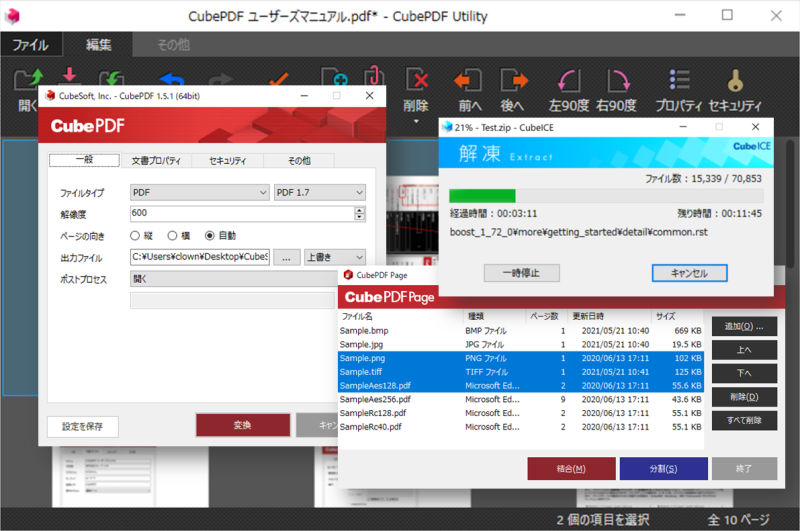
Task: Click the CubePDF window title icon
Action: coord(50,95)
